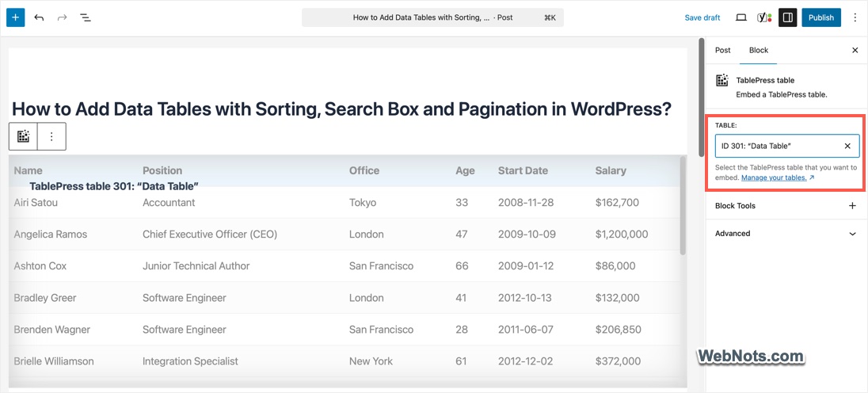Image resolution: width=868 pixels, height=393 pixels.
Task: Click the TablePress table icon in sidebar
Action: click(x=721, y=81)
